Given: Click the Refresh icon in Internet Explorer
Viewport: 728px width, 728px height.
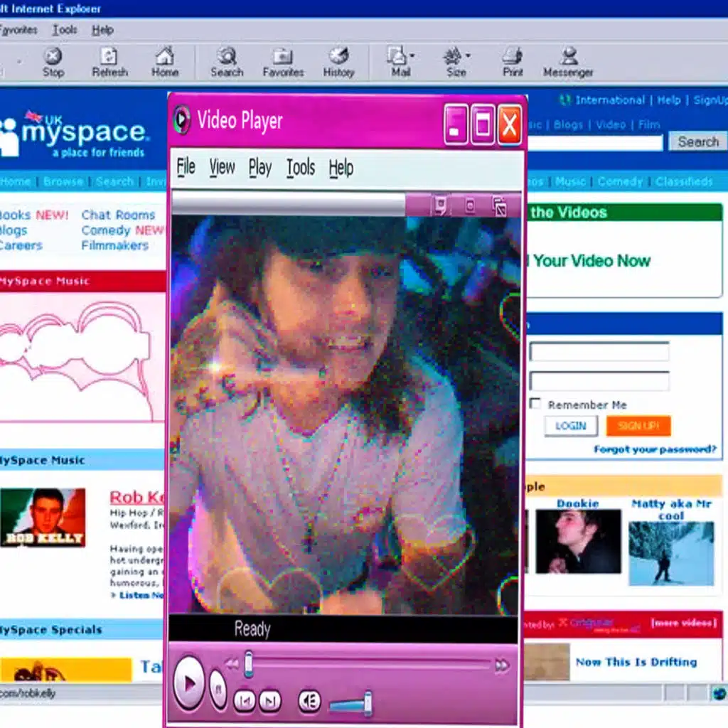Looking at the screenshot, I should click(x=109, y=62).
